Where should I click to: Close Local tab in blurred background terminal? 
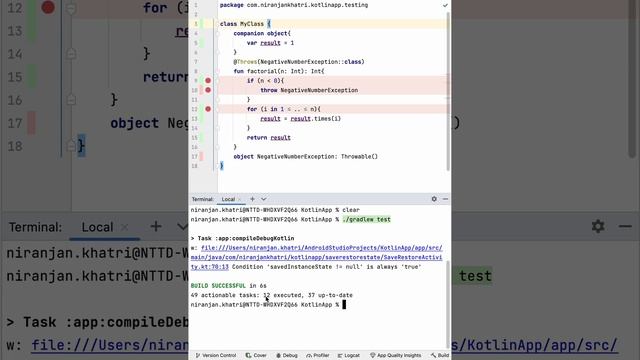pyautogui.click(x=125, y=227)
